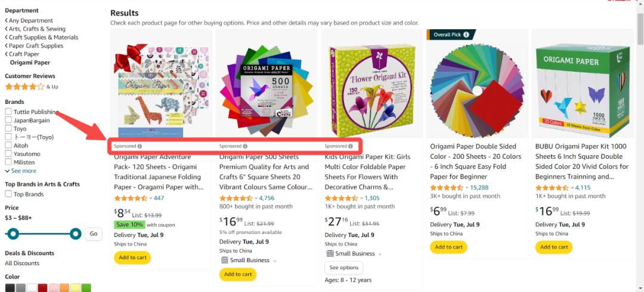
Task: Go to Arts, Crafts & Sewing department
Action: pyautogui.click(x=37, y=29)
